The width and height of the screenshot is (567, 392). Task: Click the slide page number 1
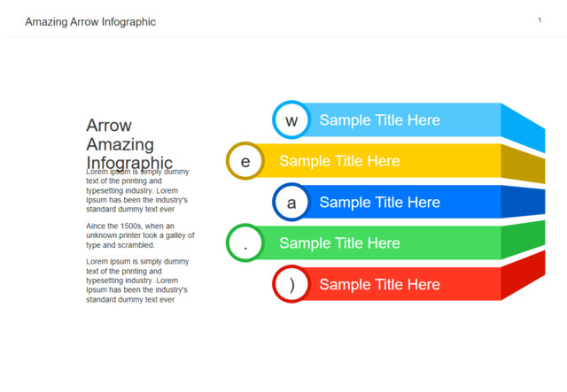pos(540,20)
